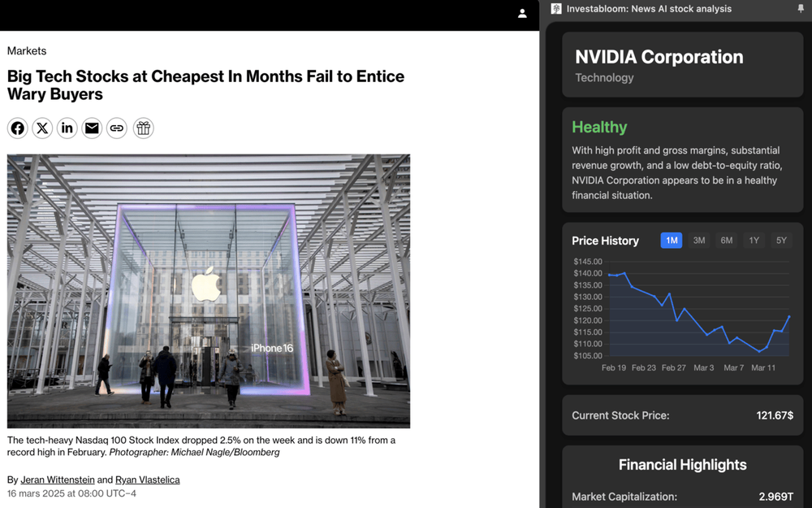Click the last data point on price chart
Viewport: 812px width, 508px height.
pyautogui.click(x=789, y=316)
